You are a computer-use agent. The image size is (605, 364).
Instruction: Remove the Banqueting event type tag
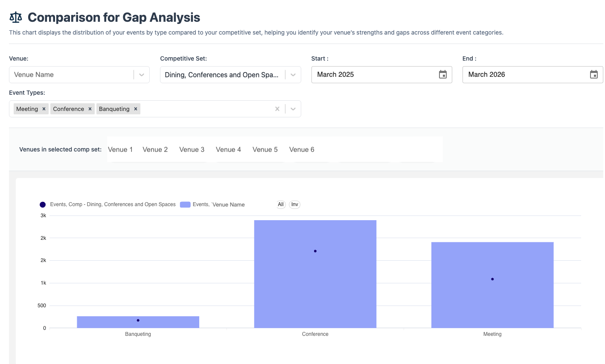pyautogui.click(x=135, y=109)
